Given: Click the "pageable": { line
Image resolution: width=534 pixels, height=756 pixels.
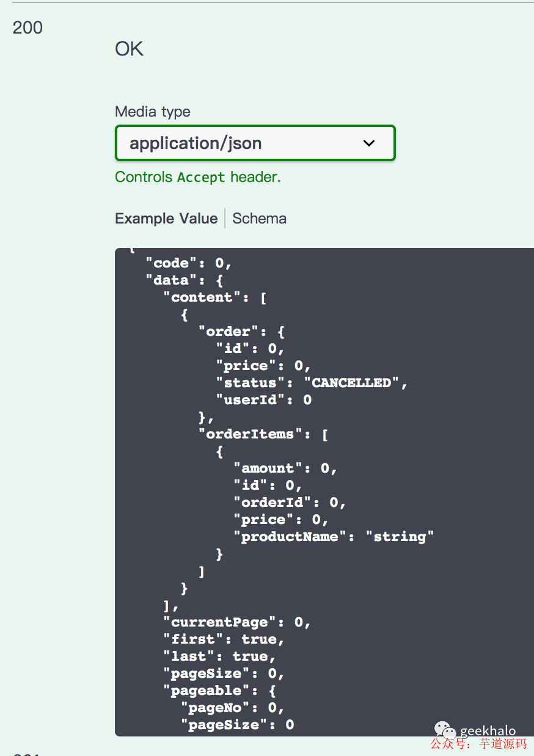Looking at the screenshot, I should click(x=219, y=691).
